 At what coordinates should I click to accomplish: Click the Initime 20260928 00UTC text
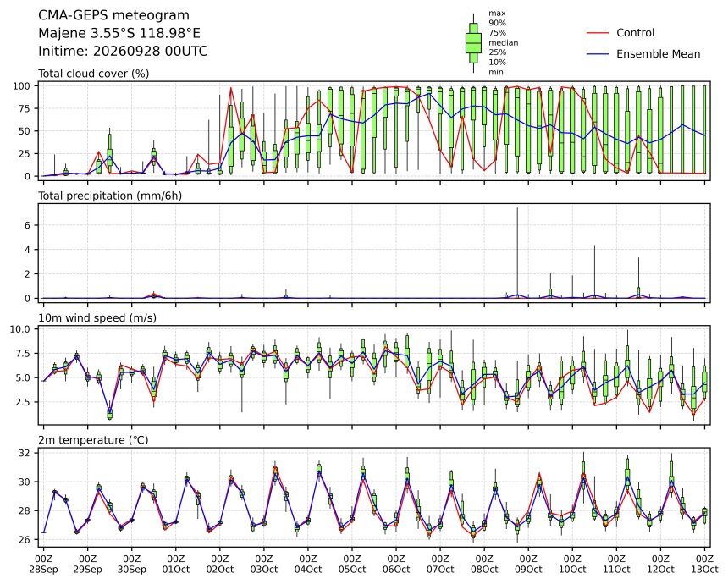123,51
